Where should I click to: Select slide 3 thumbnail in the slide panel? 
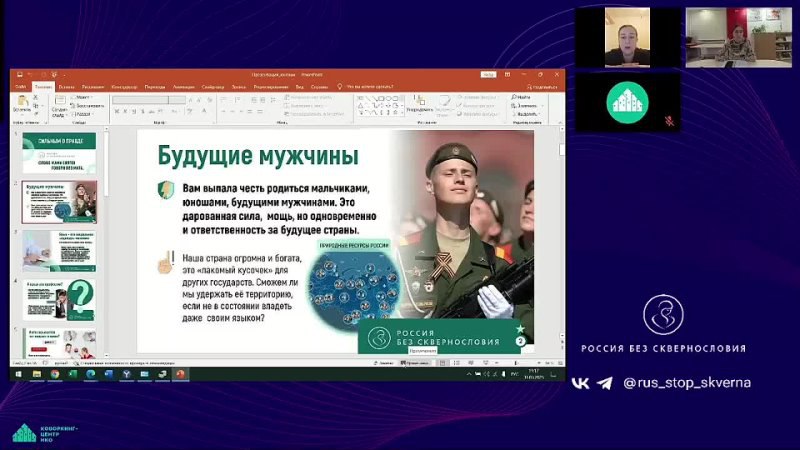(x=59, y=251)
